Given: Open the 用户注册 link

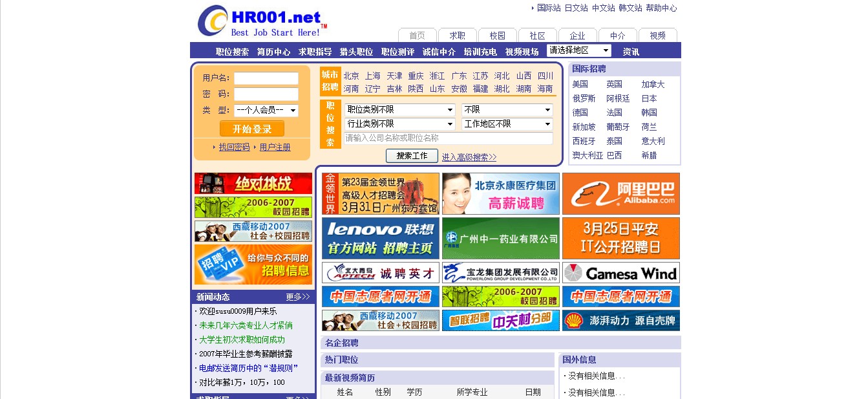Looking at the screenshot, I should 275,147.
